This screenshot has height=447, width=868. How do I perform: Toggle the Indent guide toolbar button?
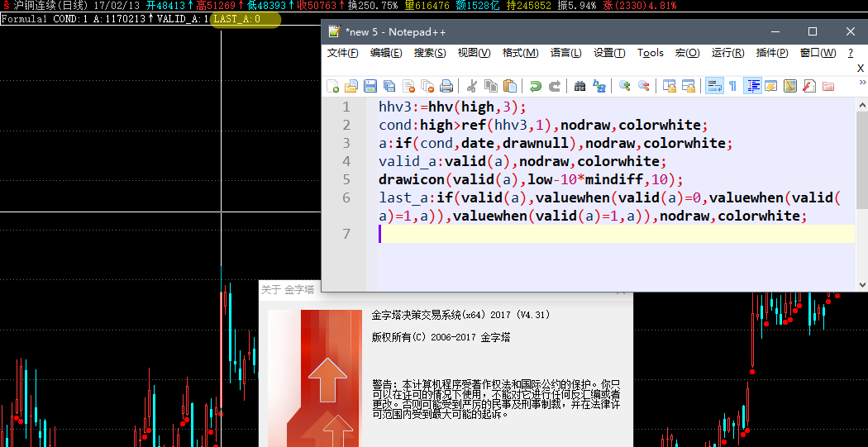point(752,86)
